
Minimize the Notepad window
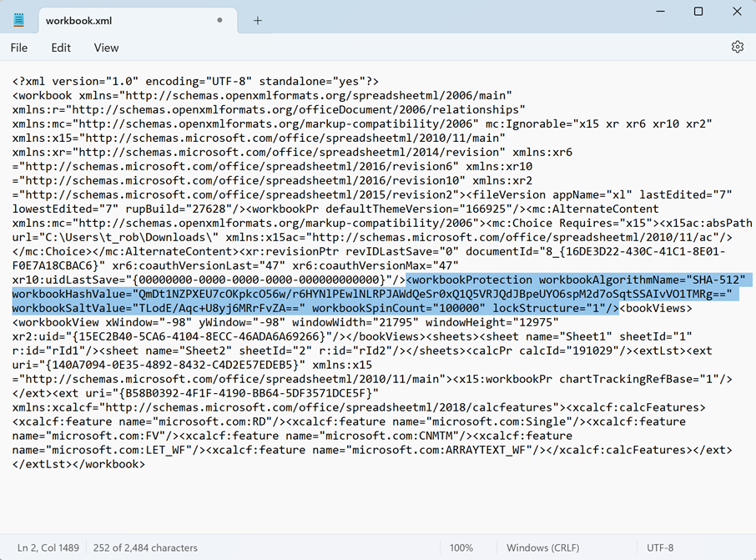(658, 12)
